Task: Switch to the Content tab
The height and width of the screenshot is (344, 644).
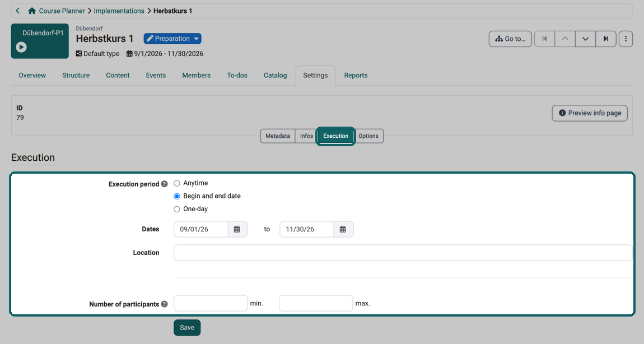Action: pos(118,75)
